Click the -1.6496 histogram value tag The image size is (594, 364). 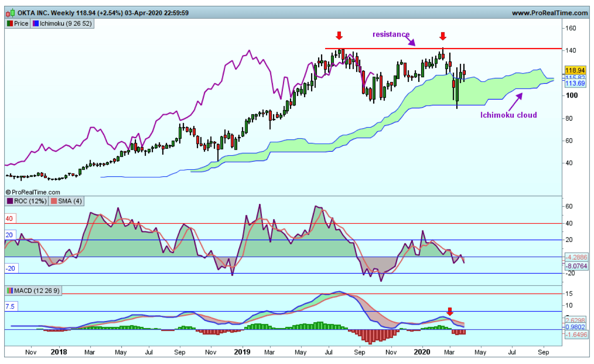click(x=576, y=335)
